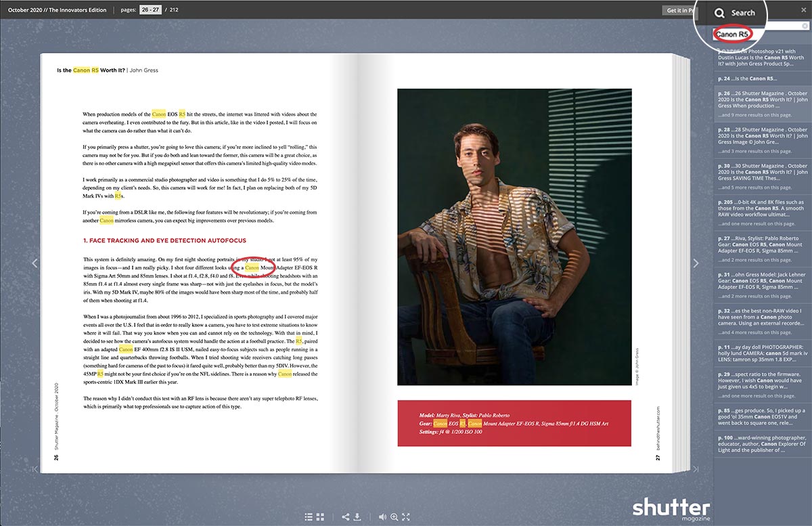This screenshot has height=526, width=812.
Task: Click the 'October 2020 // The Innovators Edition' title
Action: coord(58,10)
